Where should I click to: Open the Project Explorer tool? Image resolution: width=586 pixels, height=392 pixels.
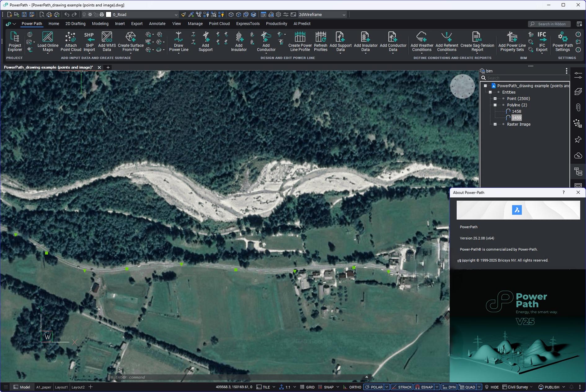[x=15, y=41]
